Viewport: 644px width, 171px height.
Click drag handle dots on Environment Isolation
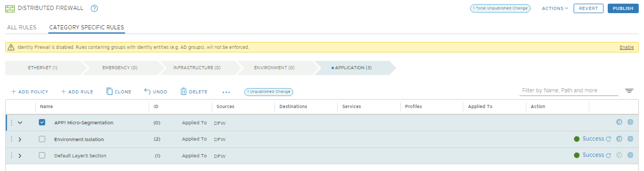(x=12, y=139)
